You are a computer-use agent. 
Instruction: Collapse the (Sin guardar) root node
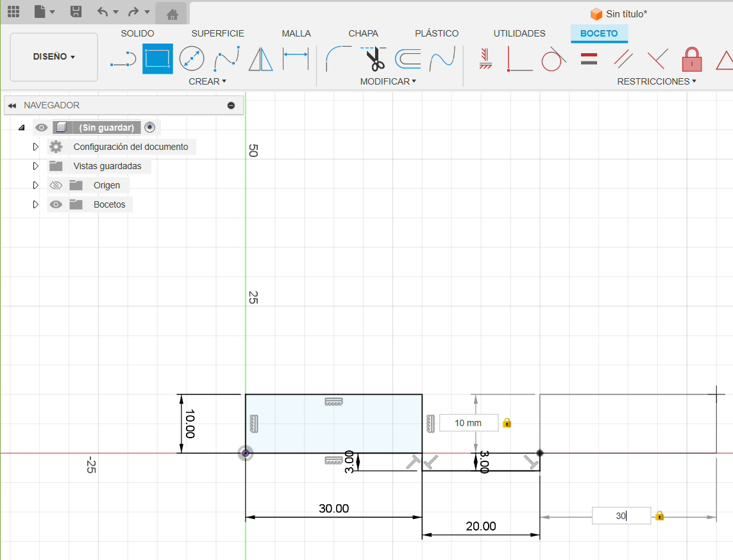[x=22, y=128]
